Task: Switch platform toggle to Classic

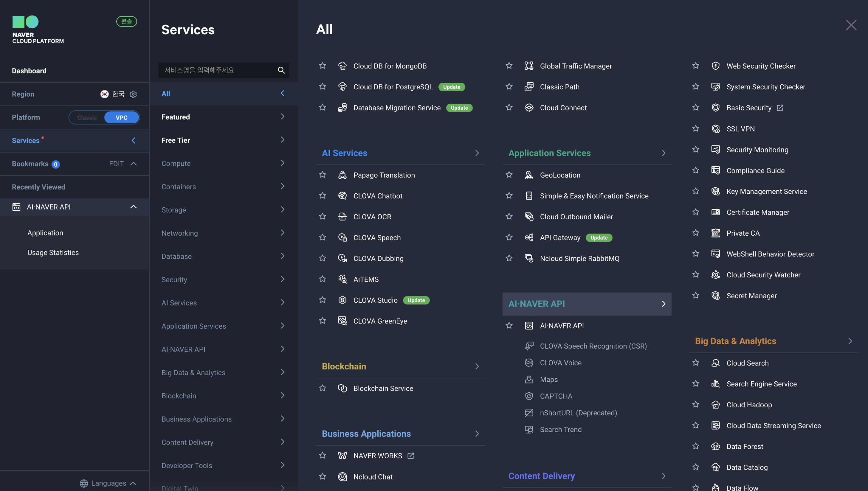Action: 87,117
